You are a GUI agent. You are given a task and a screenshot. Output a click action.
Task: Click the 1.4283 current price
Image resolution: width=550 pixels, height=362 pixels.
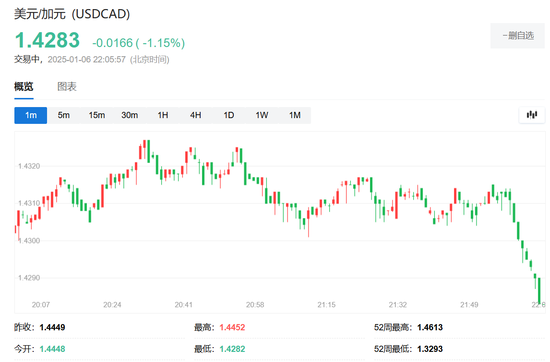pyautogui.click(x=47, y=40)
